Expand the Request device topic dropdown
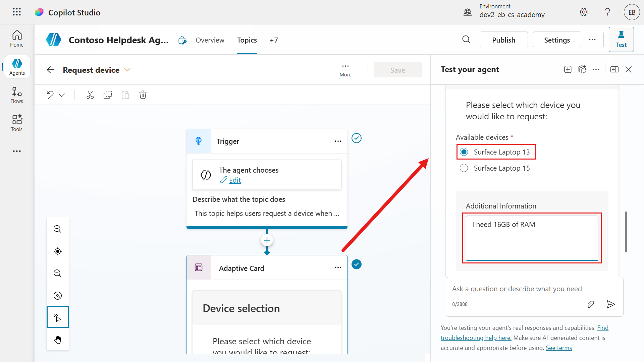This screenshot has height=362, width=644. click(x=127, y=70)
